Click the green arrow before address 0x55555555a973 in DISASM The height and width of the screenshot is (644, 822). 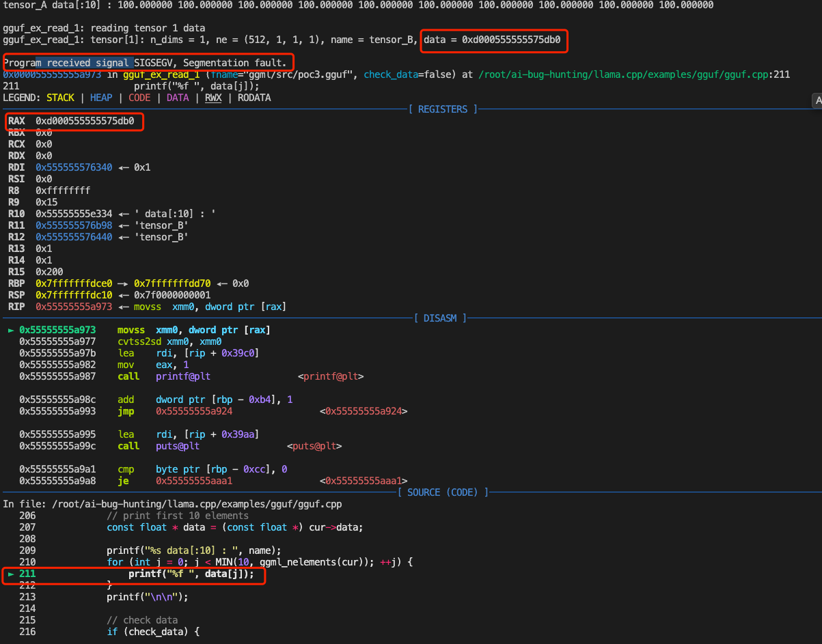(10, 330)
